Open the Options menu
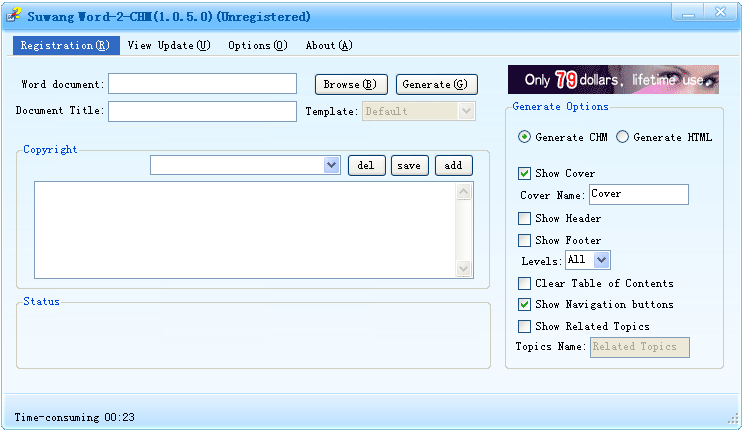The width and height of the screenshot is (743, 431). [258, 45]
